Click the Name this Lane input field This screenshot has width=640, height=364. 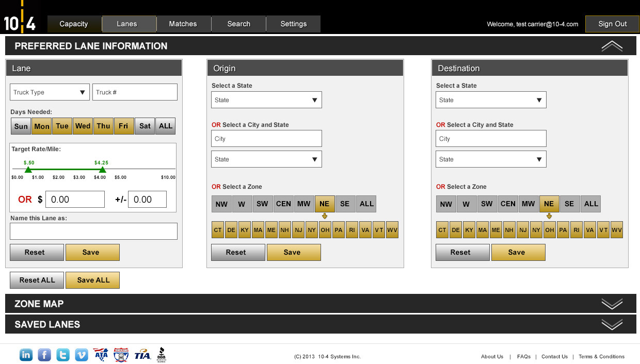pos(94,231)
